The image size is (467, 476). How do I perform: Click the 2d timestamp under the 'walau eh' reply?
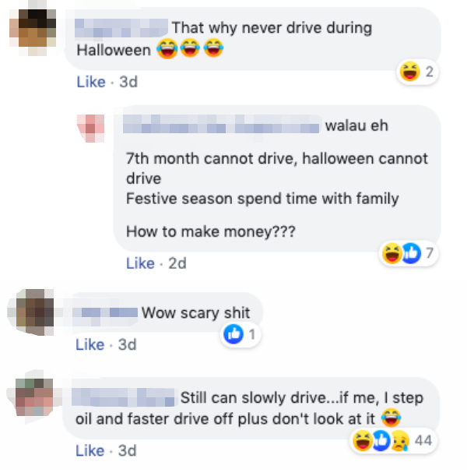click(177, 263)
